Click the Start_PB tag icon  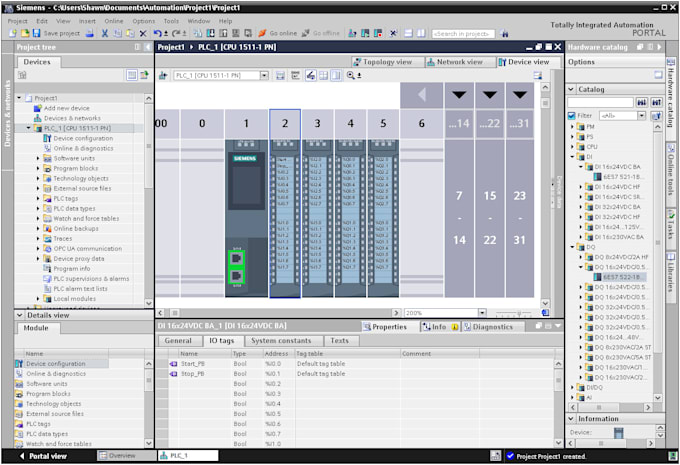pos(173,363)
